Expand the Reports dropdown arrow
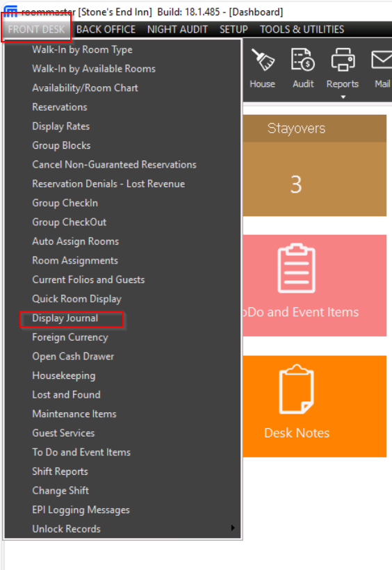The width and height of the screenshot is (392, 570). (x=343, y=97)
